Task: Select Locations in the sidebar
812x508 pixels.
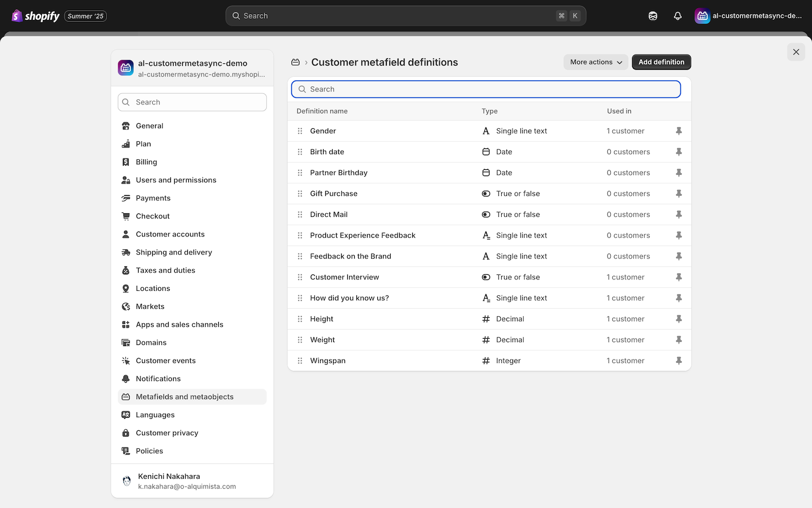Action: click(x=192, y=288)
